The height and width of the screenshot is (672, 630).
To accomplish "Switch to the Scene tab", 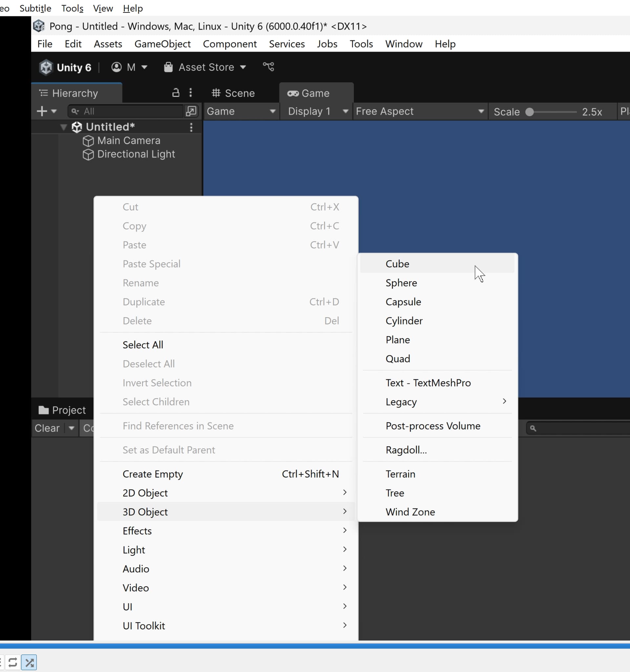I will pyautogui.click(x=234, y=93).
